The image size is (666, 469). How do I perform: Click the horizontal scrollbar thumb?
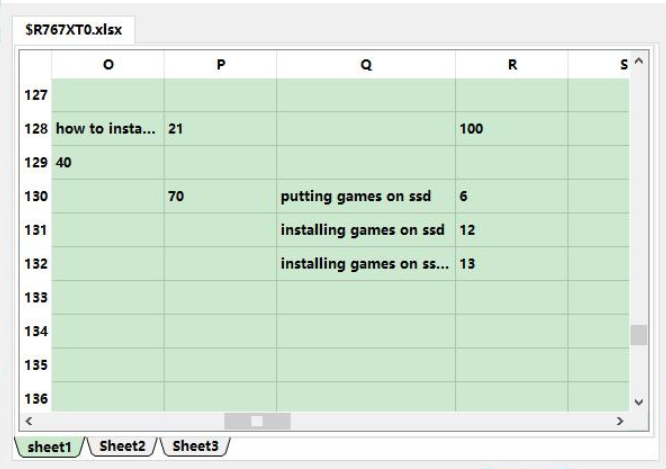tap(257, 422)
